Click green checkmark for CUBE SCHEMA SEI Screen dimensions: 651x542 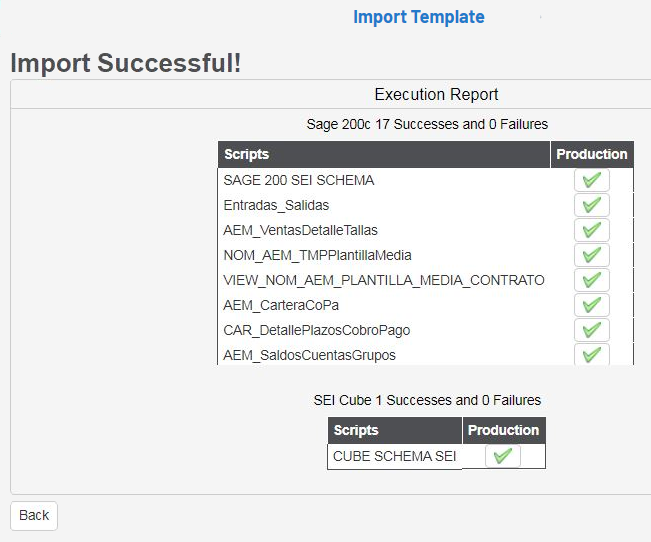[503, 456]
